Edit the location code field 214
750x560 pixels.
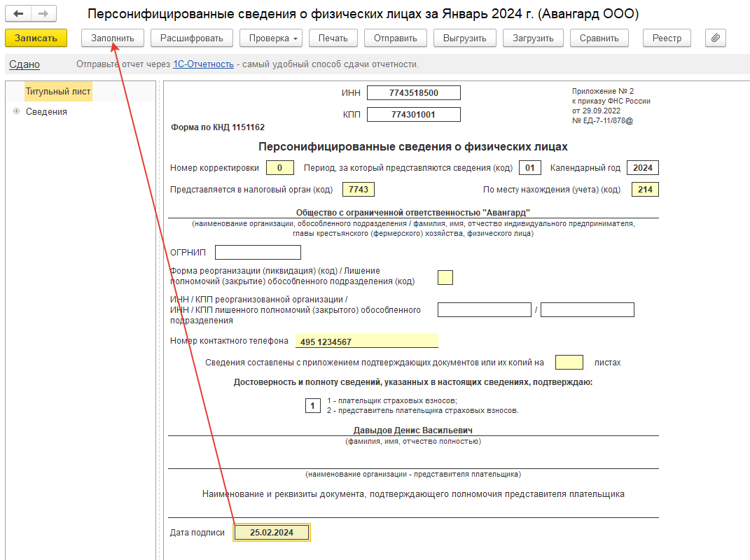click(x=645, y=190)
